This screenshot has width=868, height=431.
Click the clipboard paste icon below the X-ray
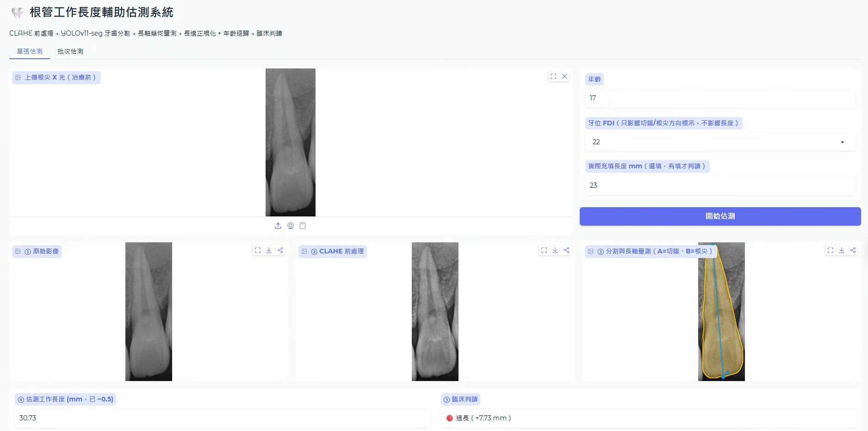(303, 226)
